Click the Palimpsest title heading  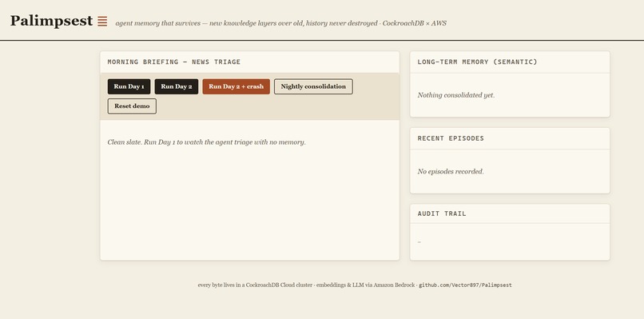coord(51,21)
